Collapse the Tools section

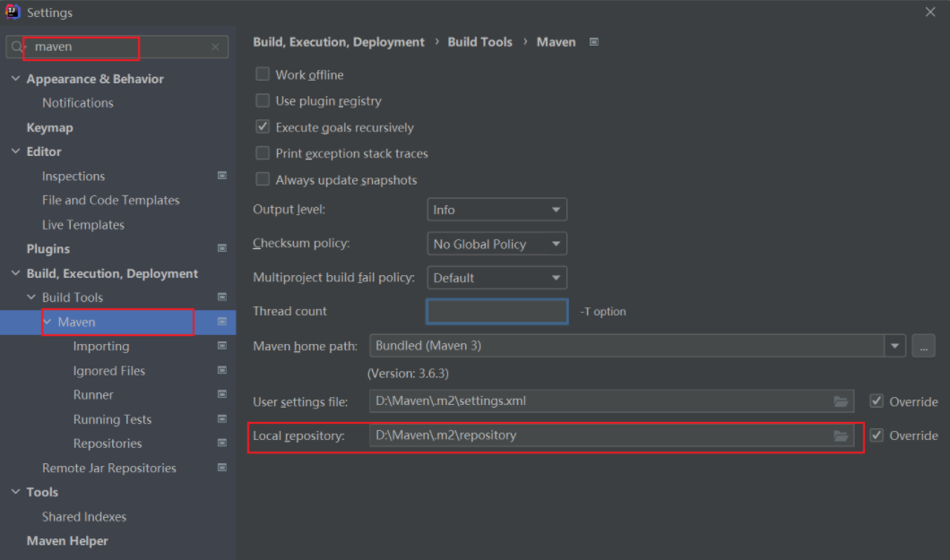click(16, 492)
